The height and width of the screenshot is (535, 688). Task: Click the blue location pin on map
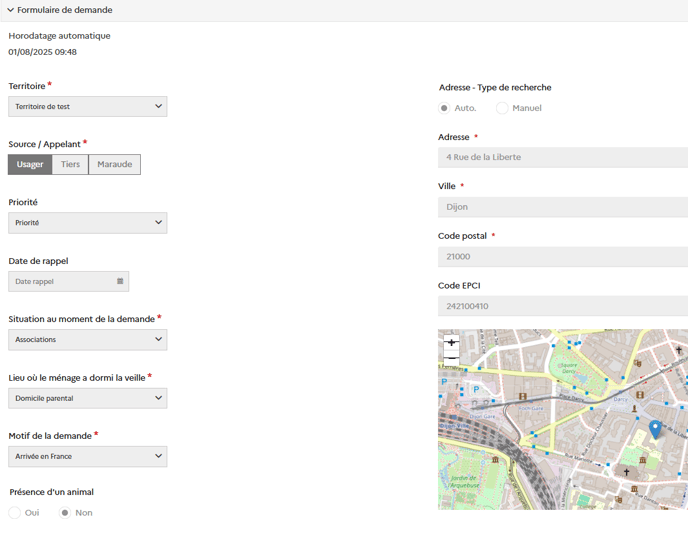(655, 429)
